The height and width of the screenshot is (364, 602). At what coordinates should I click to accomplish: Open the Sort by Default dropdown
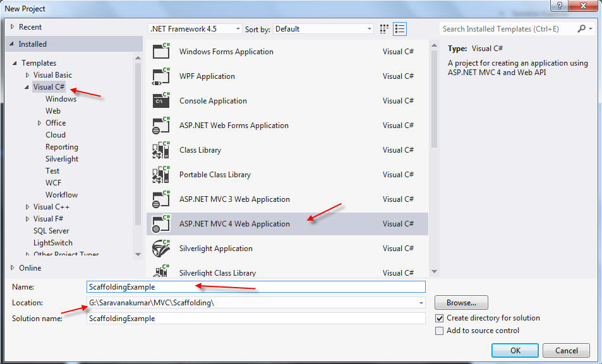pyautogui.click(x=323, y=29)
